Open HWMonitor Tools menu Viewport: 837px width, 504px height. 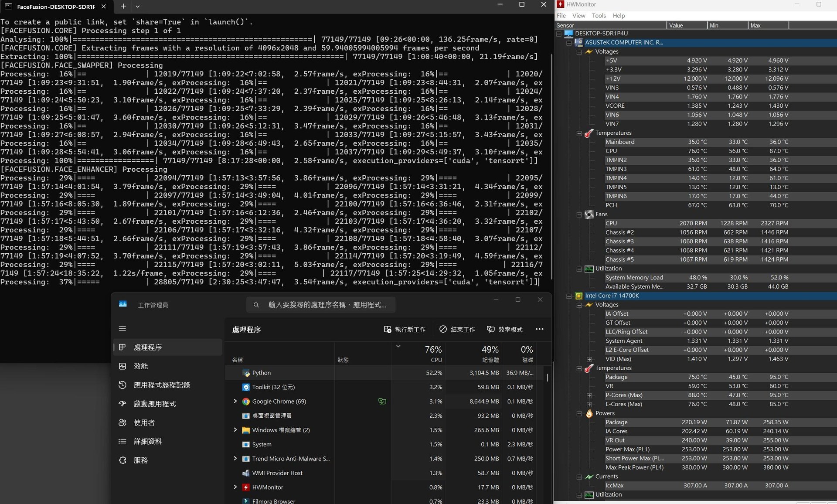tap(599, 16)
